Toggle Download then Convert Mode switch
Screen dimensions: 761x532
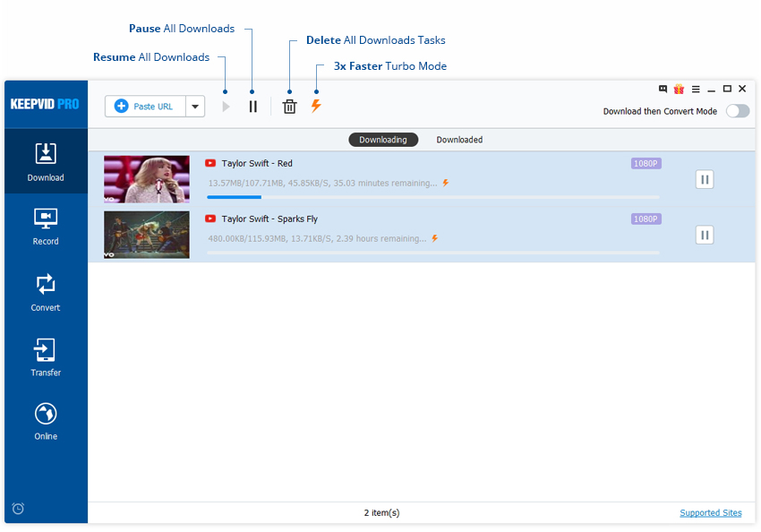[738, 111]
